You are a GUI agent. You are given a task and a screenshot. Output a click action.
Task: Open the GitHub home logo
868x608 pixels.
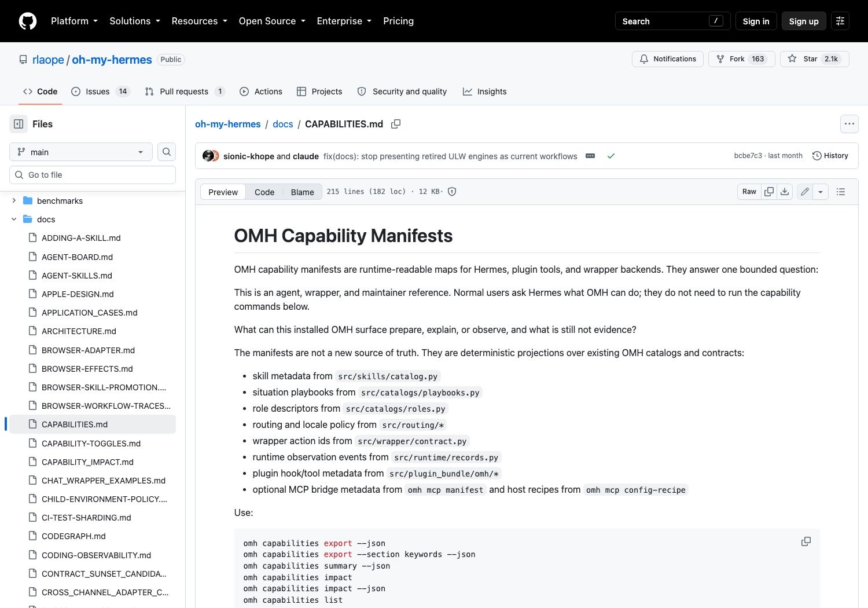[28, 21]
